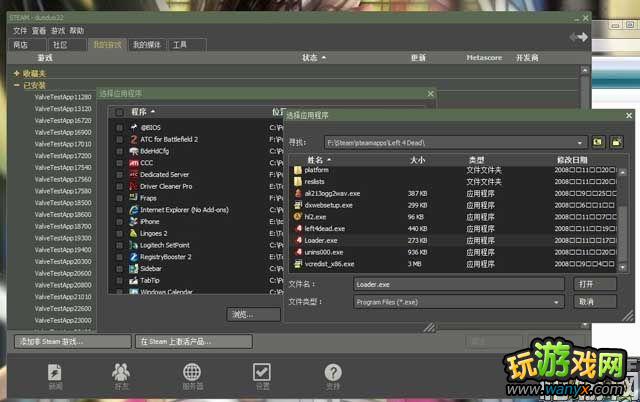Click the left4dead.exe file icon

(x=299, y=229)
